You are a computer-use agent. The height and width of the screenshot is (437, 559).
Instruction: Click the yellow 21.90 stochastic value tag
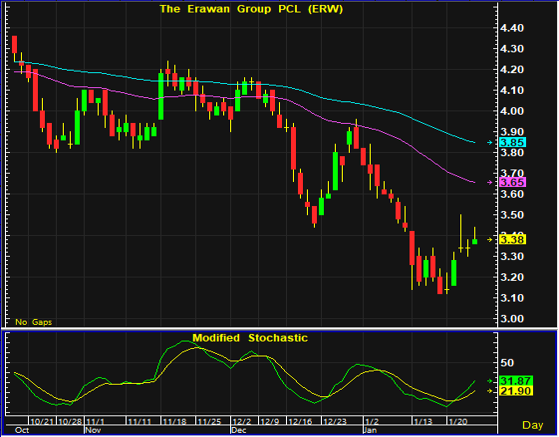[x=516, y=391]
